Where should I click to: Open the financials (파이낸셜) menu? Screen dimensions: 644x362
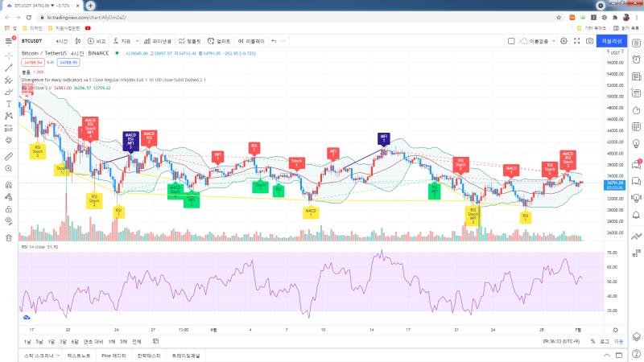pos(157,41)
